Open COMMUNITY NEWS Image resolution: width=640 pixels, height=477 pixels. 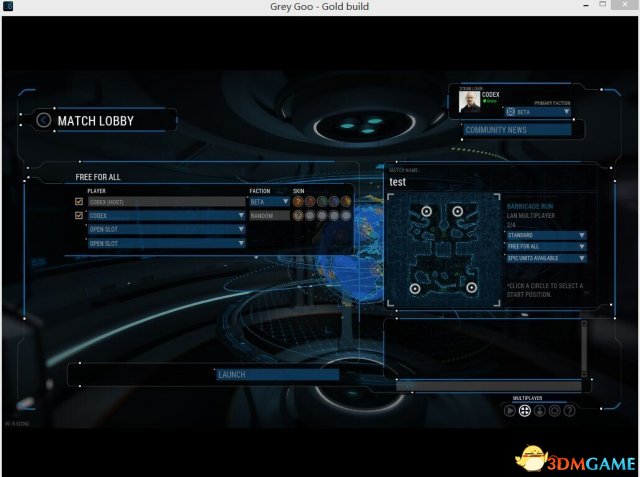click(x=517, y=130)
